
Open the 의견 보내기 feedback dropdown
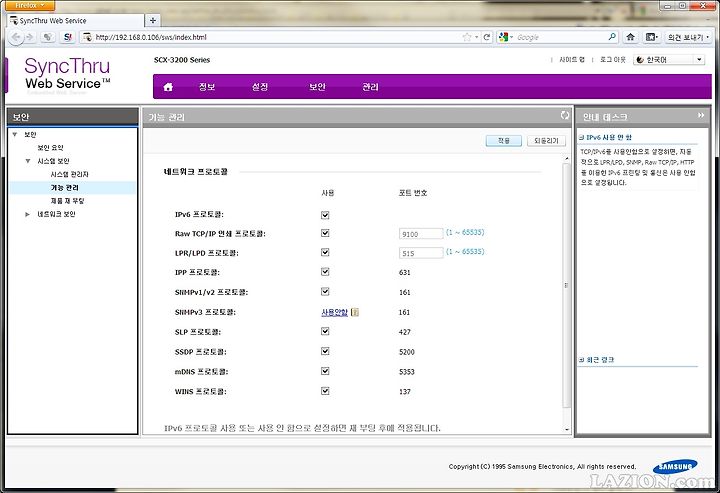point(688,37)
